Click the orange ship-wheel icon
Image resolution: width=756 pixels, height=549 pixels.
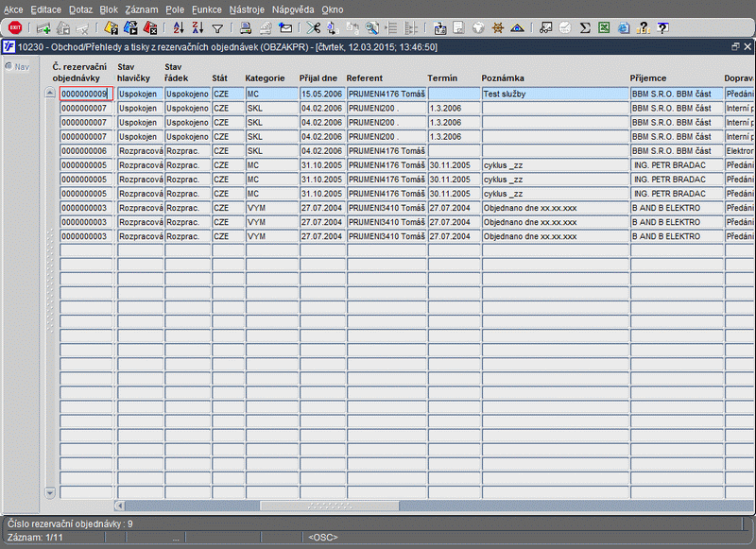(498, 28)
